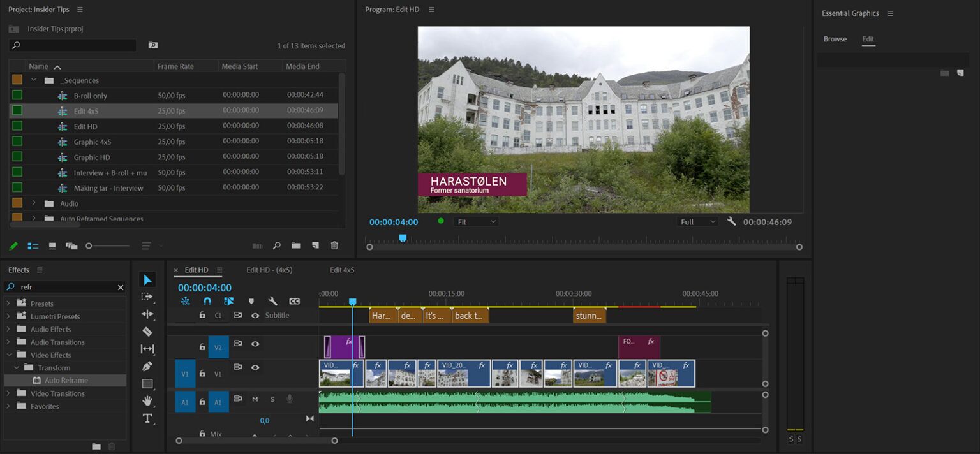This screenshot has width=980, height=454.
Task: Click the New Bin icon in Project panel
Action: 296,245
